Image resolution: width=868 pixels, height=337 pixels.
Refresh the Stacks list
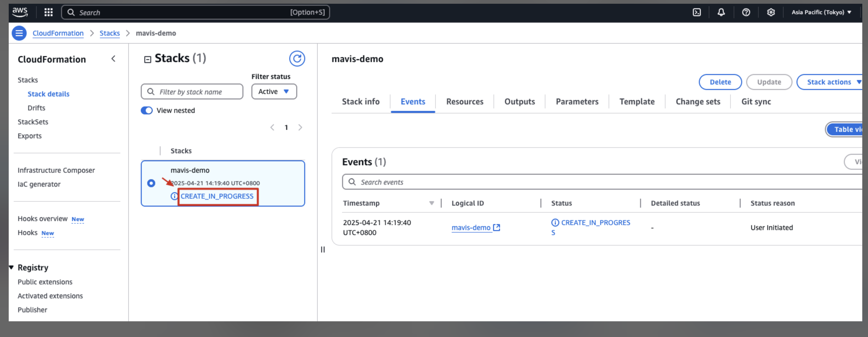[x=296, y=59]
